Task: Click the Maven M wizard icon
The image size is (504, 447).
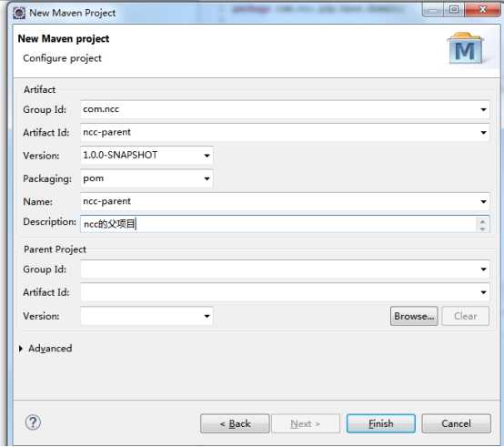Action: [x=465, y=48]
